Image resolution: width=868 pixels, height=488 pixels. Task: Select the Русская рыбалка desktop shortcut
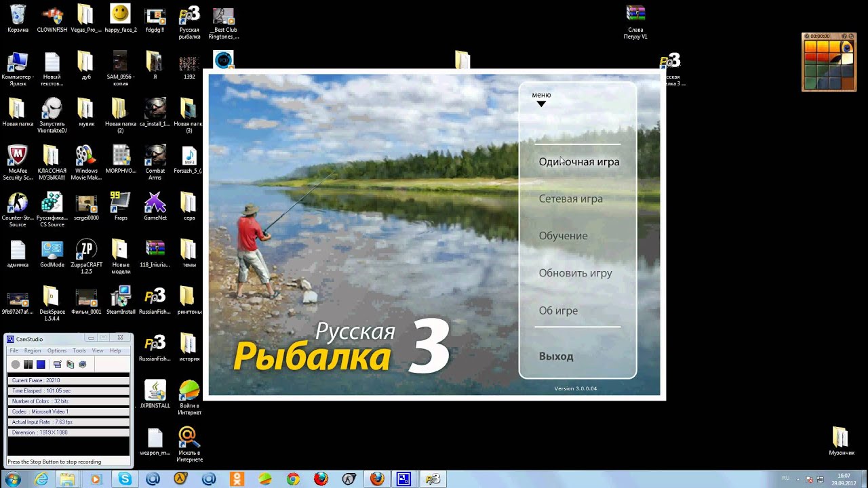tap(189, 22)
